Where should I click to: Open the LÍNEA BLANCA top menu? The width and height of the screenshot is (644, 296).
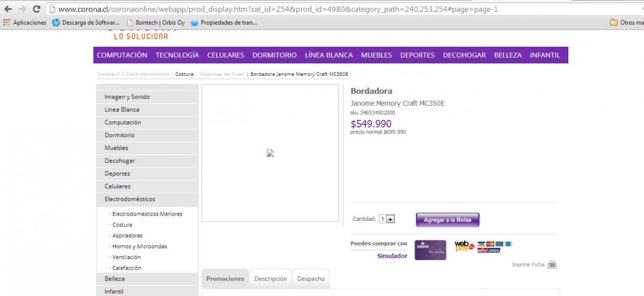[328, 55]
